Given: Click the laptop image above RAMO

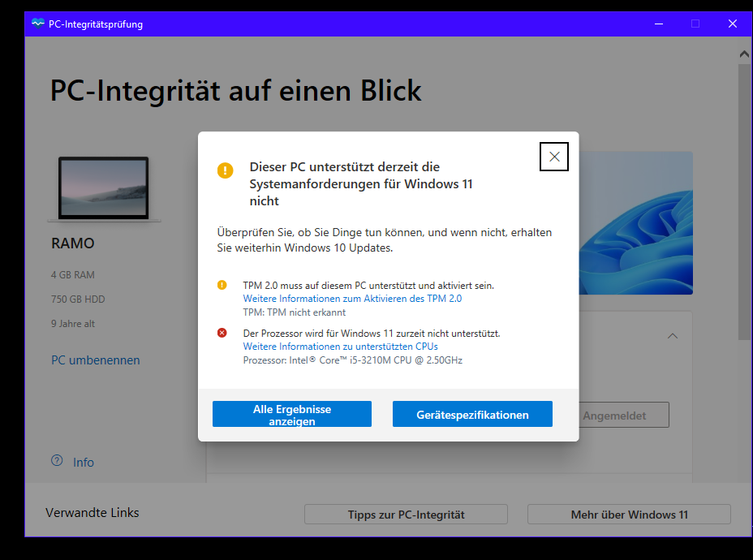Looking at the screenshot, I should [x=104, y=189].
